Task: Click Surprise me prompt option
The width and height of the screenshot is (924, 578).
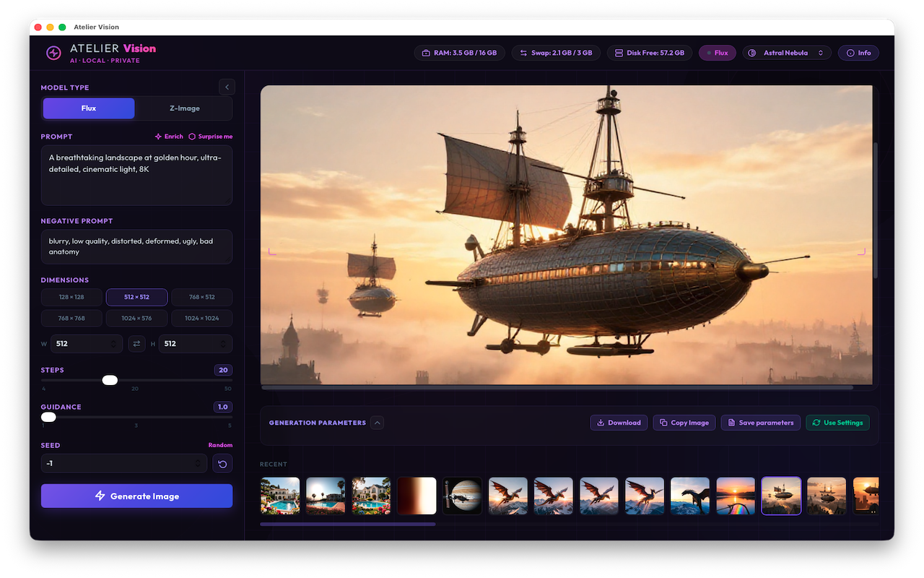Action: click(211, 137)
